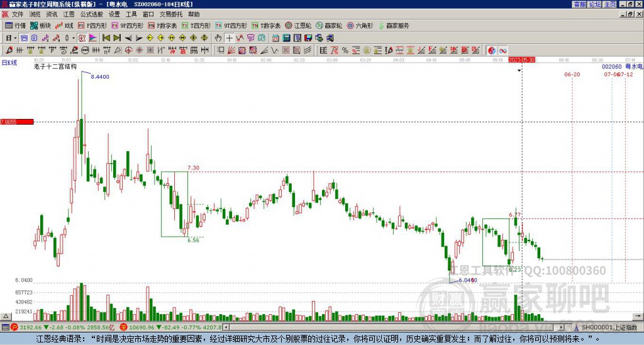Open the T数字表 tool

pos(266,25)
